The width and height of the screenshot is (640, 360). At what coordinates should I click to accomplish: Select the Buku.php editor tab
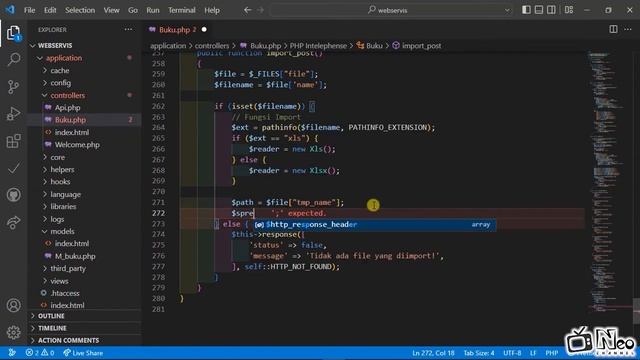177,29
